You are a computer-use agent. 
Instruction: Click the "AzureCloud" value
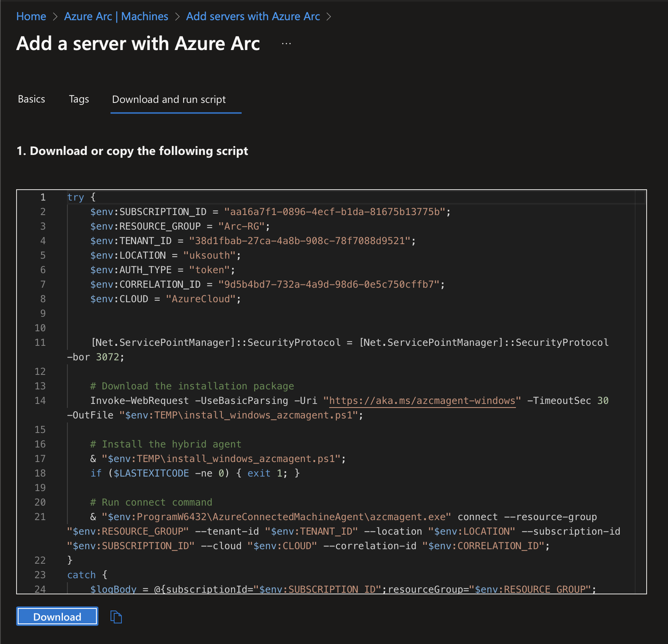(x=201, y=299)
